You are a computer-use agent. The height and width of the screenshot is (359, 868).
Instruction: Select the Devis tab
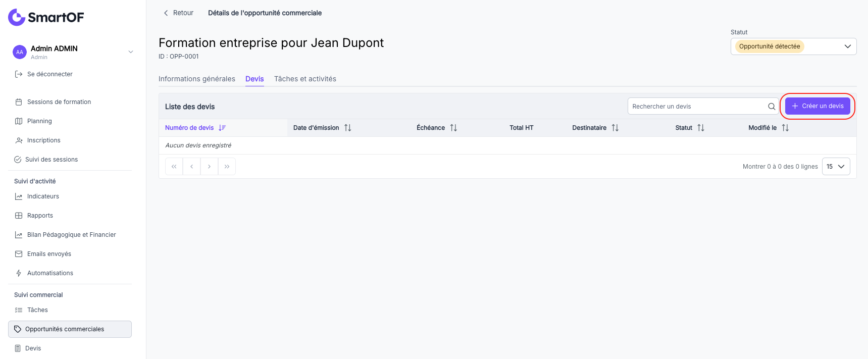tap(254, 79)
